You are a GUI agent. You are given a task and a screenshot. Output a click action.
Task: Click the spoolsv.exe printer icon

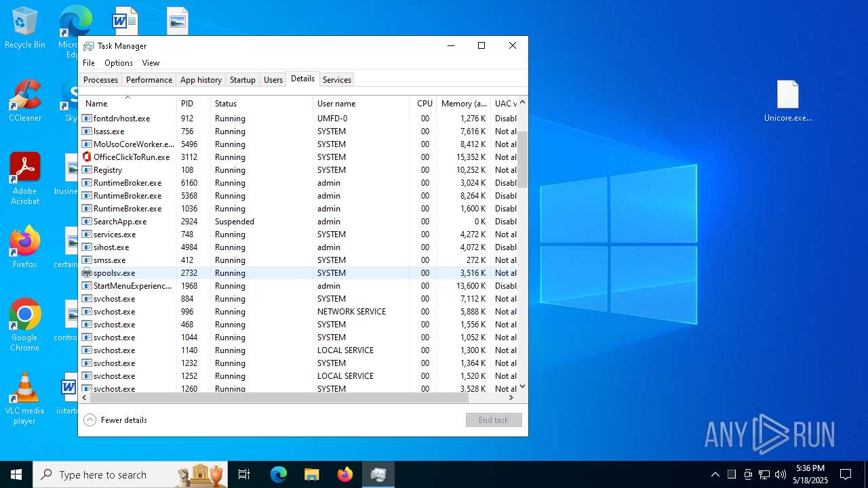point(87,272)
